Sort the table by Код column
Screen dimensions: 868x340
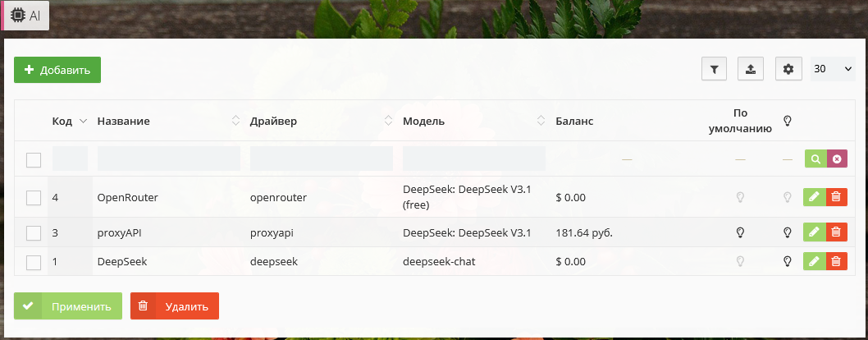pyautogui.click(x=70, y=122)
